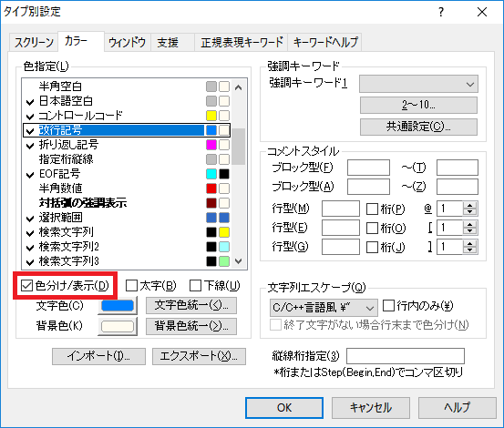Select 折り返し記号 list item

pos(127,145)
